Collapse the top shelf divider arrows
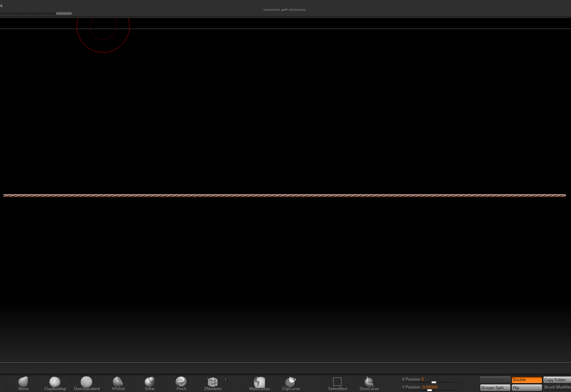This screenshot has height=392, width=571. point(285,10)
